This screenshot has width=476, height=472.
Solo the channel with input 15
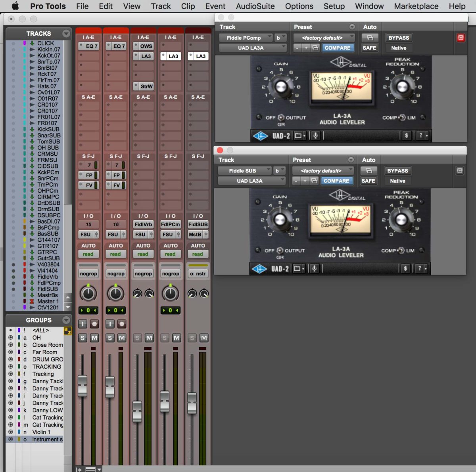tap(83, 338)
